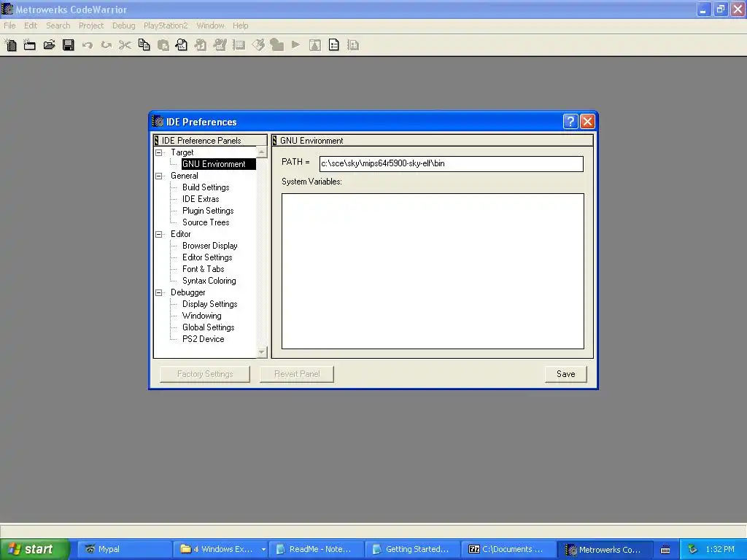This screenshot has height=560, width=747.
Task: Switch to ReadMe Notepad taskbar item
Action: click(x=315, y=549)
